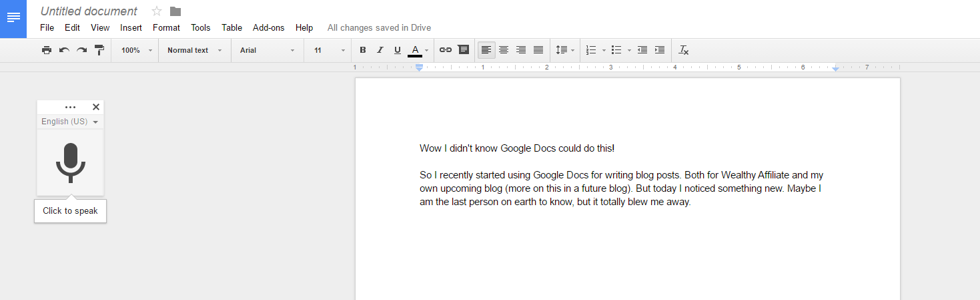Image resolution: width=980 pixels, height=300 pixels.
Task: Open the numbered list options arrow
Action: coord(604,51)
